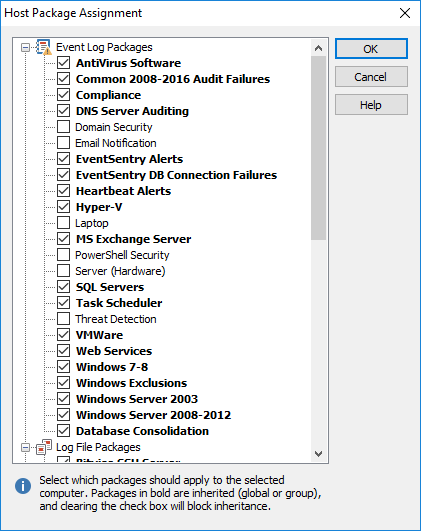Uncheck Common 2008-2016 Audit Failures checkbox

pyautogui.click(x=64, y=79)
